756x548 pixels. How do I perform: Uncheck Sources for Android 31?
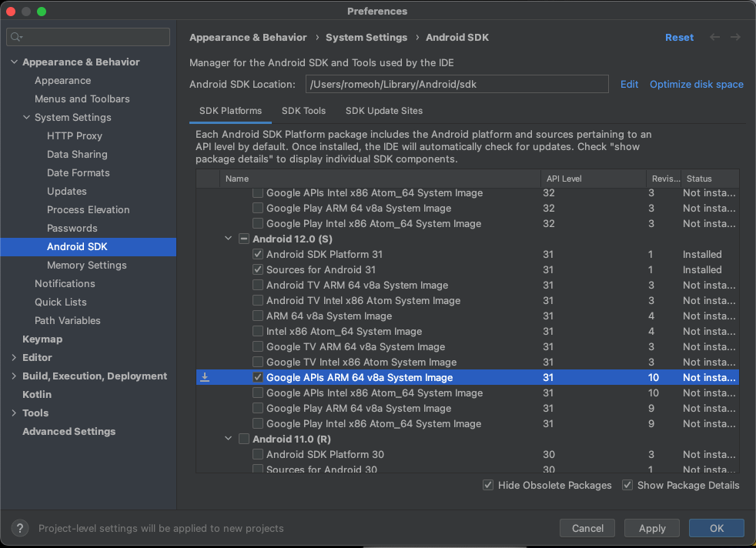coord(258,269)
